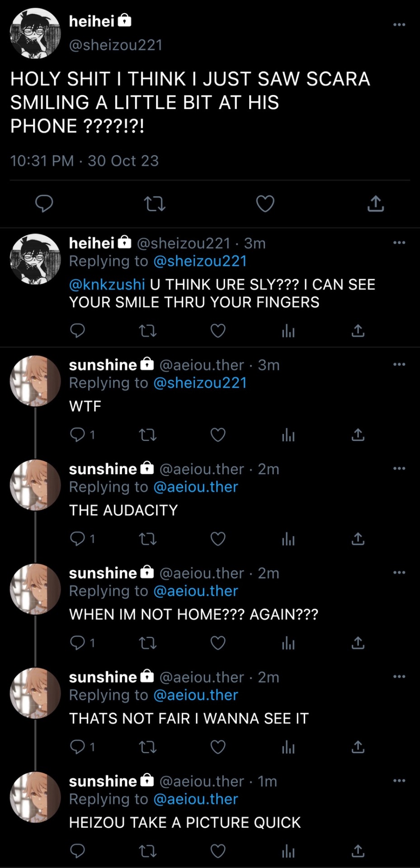Open @aeiou.ther link in 'THE AUDACITY' reply
Image resolution: width=420 pixels, height=868 pixels.
[x=195, y=487]
